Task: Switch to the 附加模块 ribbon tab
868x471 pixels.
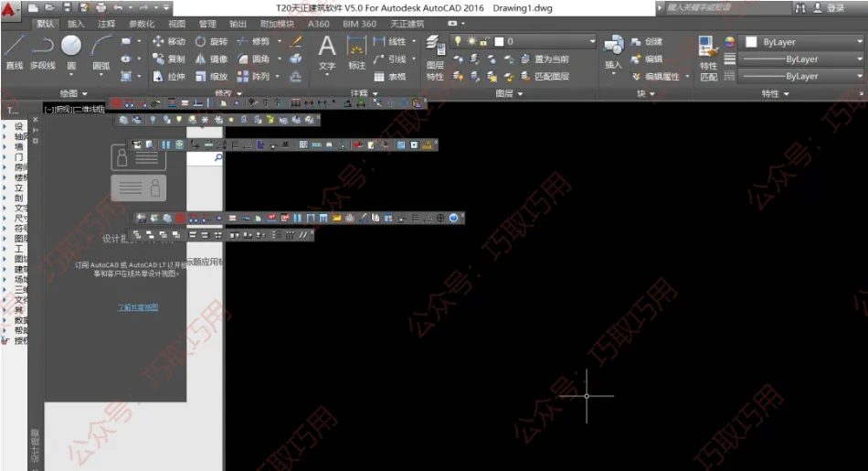Action: point(278,23)
